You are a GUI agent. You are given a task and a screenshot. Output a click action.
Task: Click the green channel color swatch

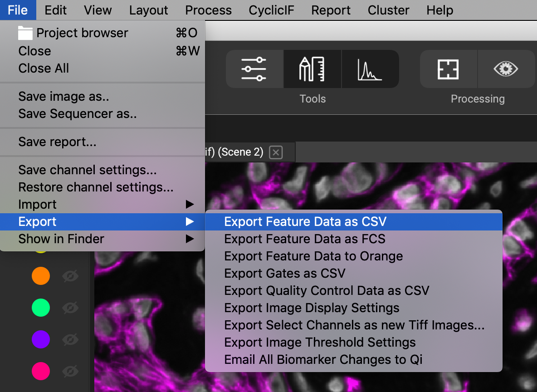pos(41,308)
